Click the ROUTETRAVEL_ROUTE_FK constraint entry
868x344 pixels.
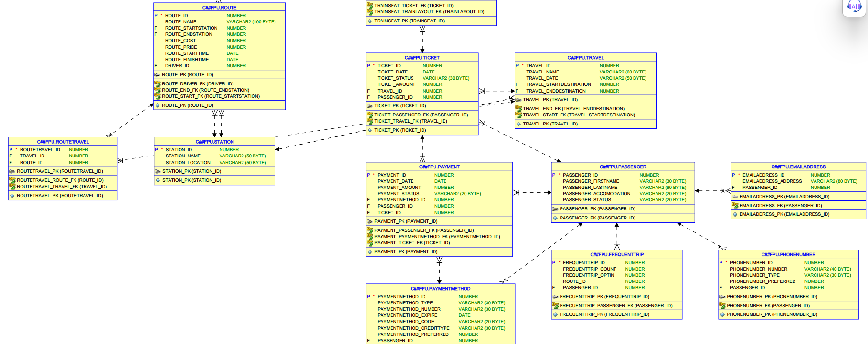pyautogui.click(x=60, y=180)
